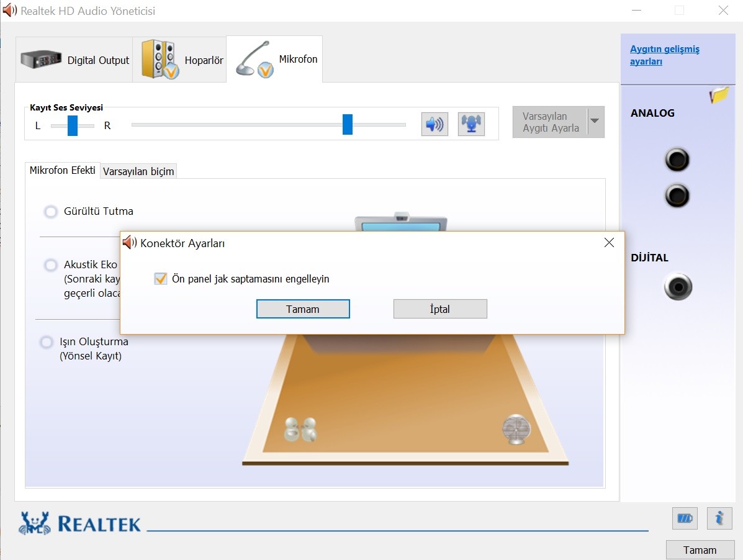Image resolution: width=743 pixels, height=560 pixels.
Task: Click the Konektör Ayarları dialog title
Action: point(182,243)
